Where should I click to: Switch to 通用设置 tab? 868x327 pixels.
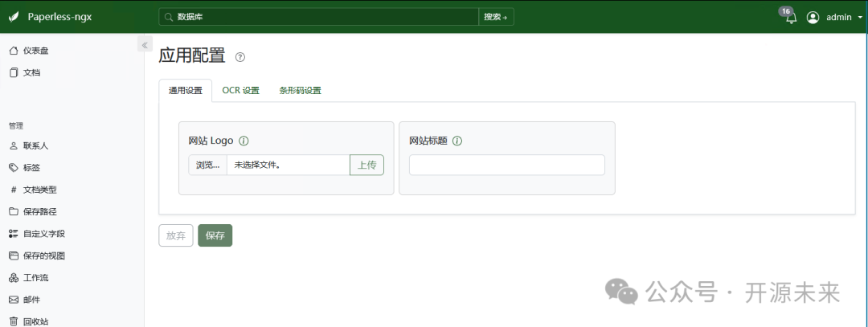tap(186, 91)
